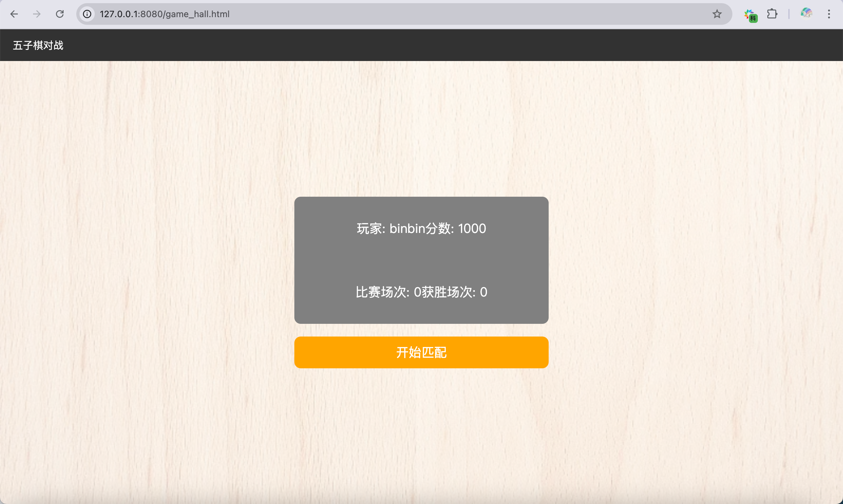843x504 pixels.
Task: Click empty middle of gray player card
Action: coord(421,260)
